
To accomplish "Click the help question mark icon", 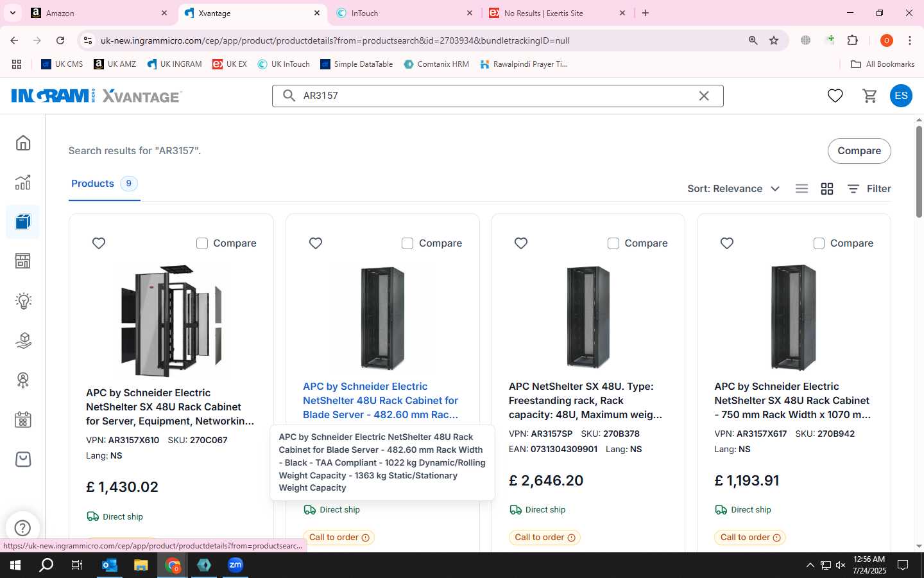I will point(22,528).
